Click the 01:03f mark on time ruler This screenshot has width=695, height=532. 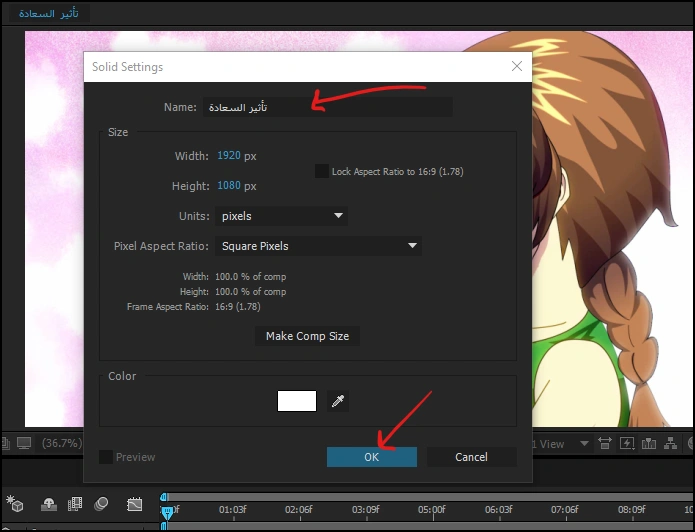coord(233,510)
